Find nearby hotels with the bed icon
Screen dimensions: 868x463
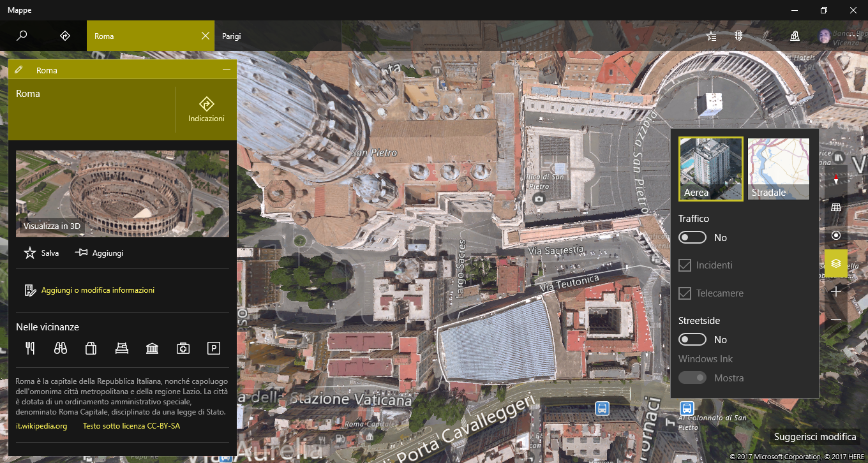[x=122, y=348]
